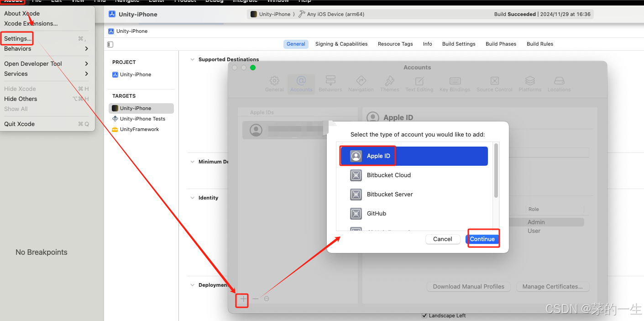
Task: Click the Build Succeeded status text
Action: (515, 14)
